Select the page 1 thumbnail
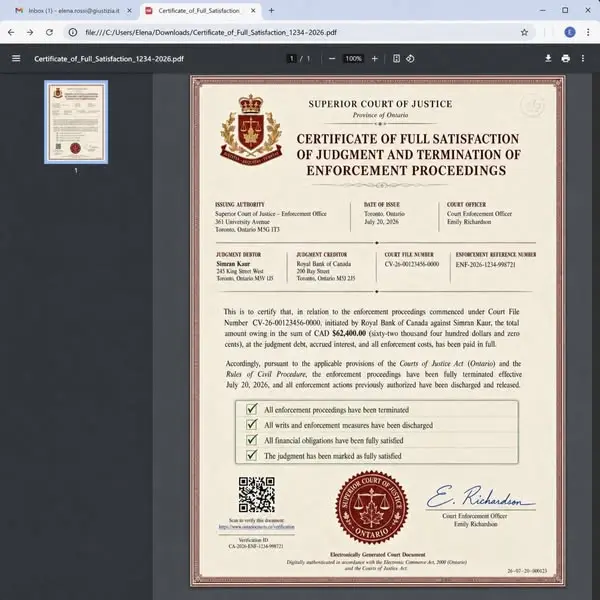600x600 pixels. coord(76,122)
